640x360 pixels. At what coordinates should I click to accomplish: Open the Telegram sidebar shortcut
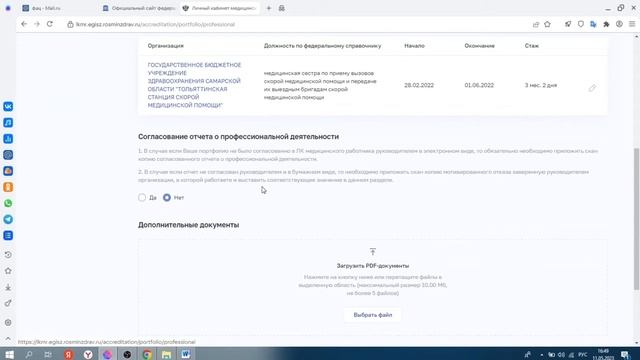8,219
